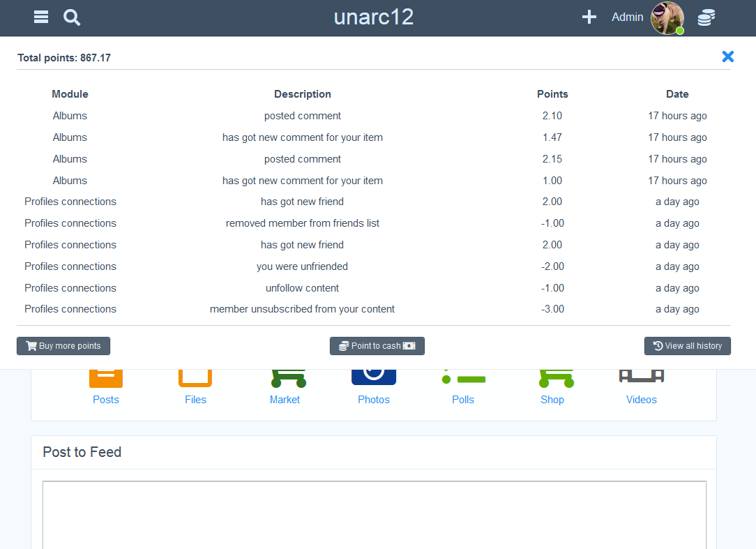Click the search magnifier icon
This screenshot has width=756, height=549.
[x=72, y=17]
